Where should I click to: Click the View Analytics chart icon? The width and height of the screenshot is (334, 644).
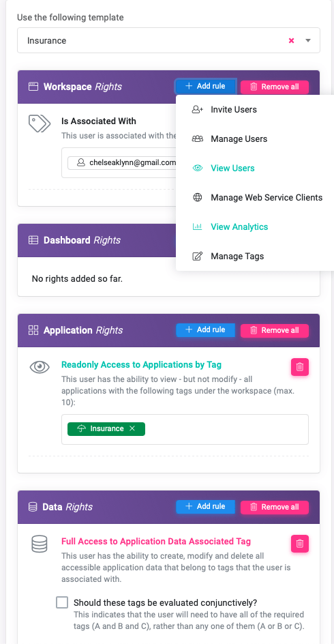(198, 226)
